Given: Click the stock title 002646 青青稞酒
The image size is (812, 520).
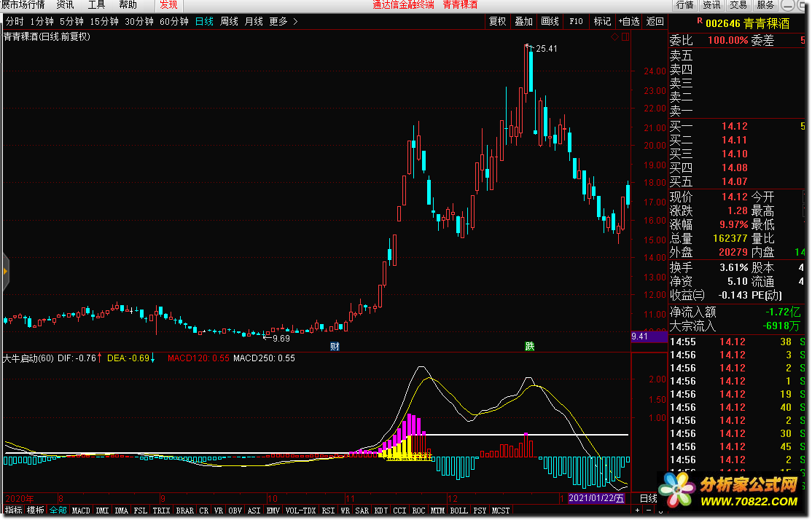Looking at the screenshot, I should tap(747, 23).
